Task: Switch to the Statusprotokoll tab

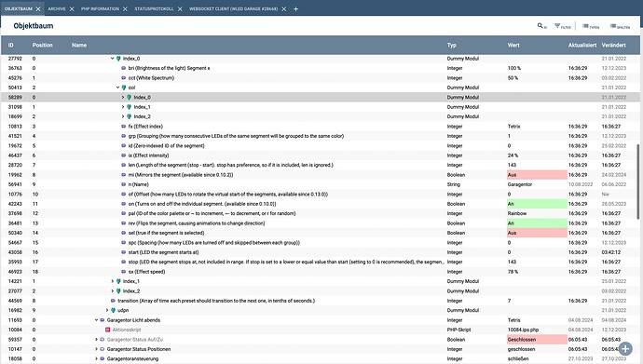Action: click(154, 8)
